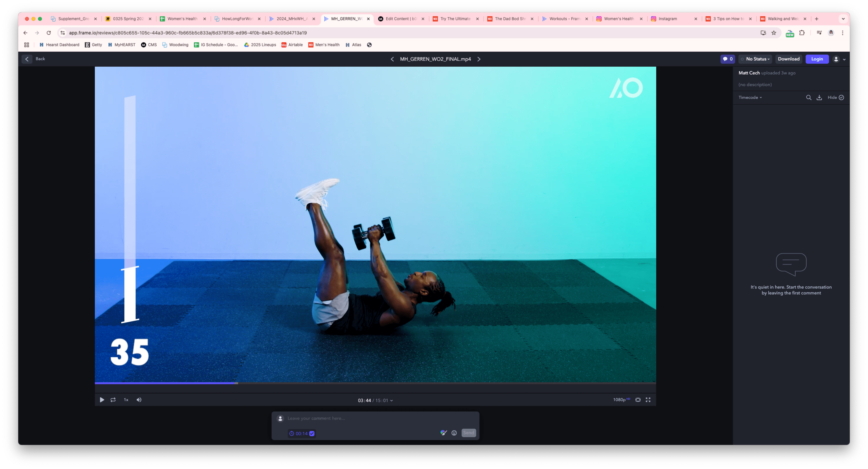
Task: Toggle the 00:14 timestamp checkbox
Action: tap(312, 434)
